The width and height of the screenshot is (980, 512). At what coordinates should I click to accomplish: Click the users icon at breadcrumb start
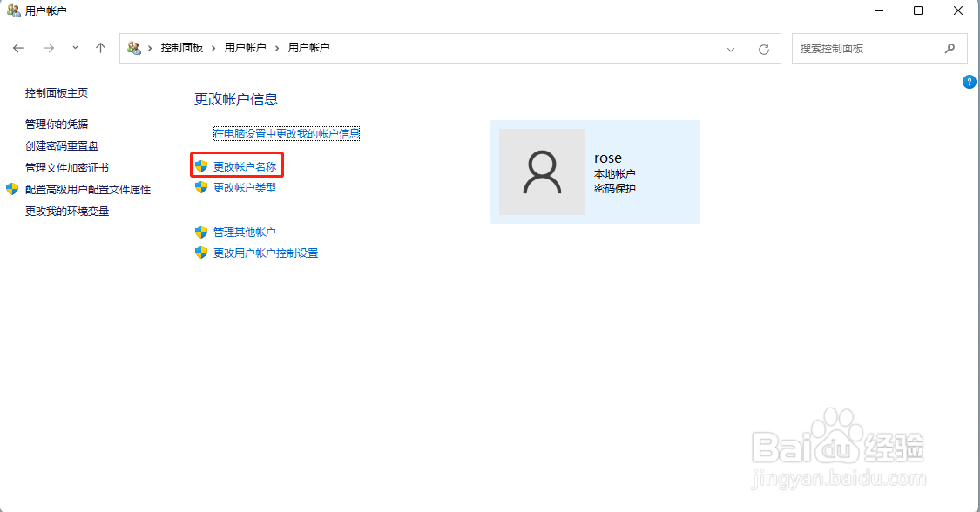pyautogui.click(x=133, y=48)
